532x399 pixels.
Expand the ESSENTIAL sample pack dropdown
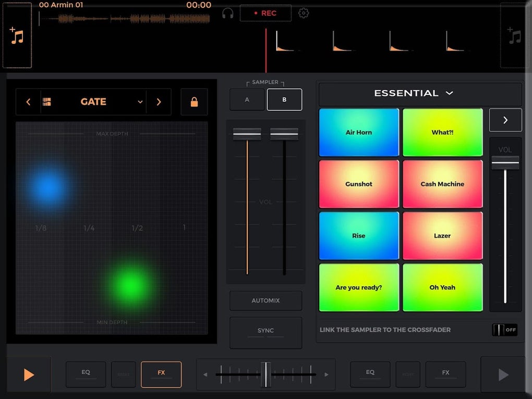(x=449, y=93)
